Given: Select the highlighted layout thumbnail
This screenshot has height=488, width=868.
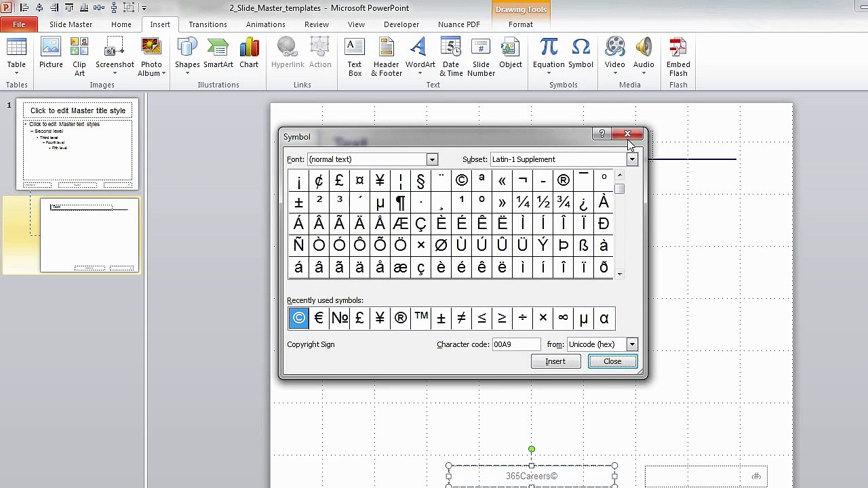Looking at the screenshot, I should point(90,235).
